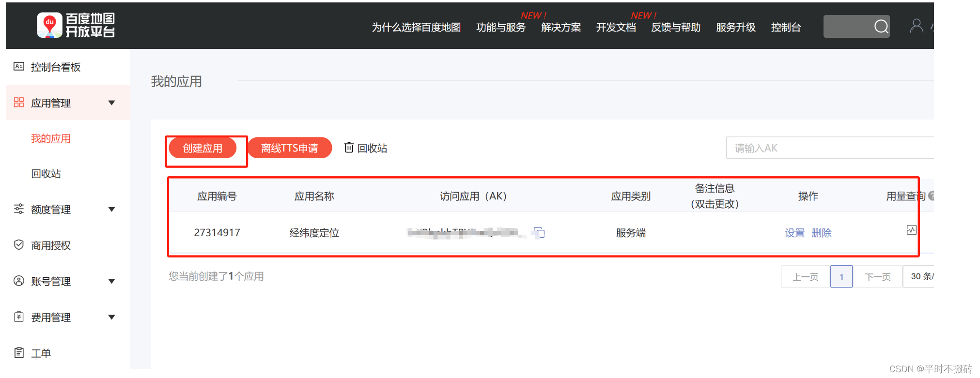The height and width of the screenshot is (378, 980).
Task: Expand the 账号管理 menu arrow
Action: click(x=112, y=281)
